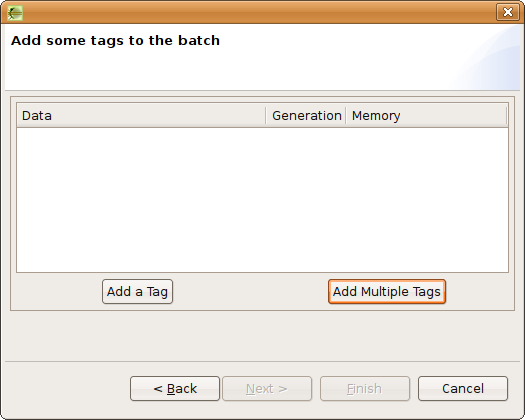
Task: Click the Add a Tag button
Action: pyautogui.click(x=137, y=292)
